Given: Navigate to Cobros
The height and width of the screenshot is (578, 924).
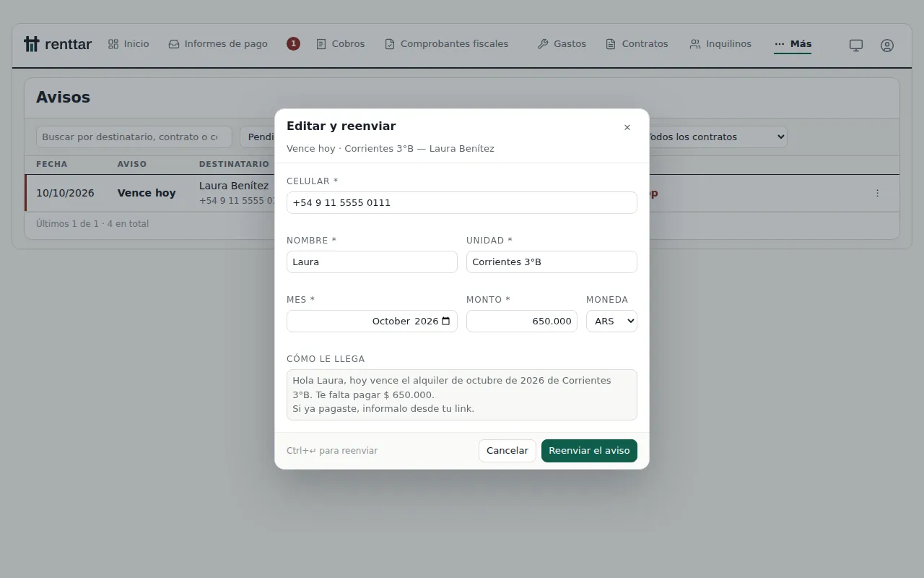Looking at the screenshot, I should coord(341,44).
